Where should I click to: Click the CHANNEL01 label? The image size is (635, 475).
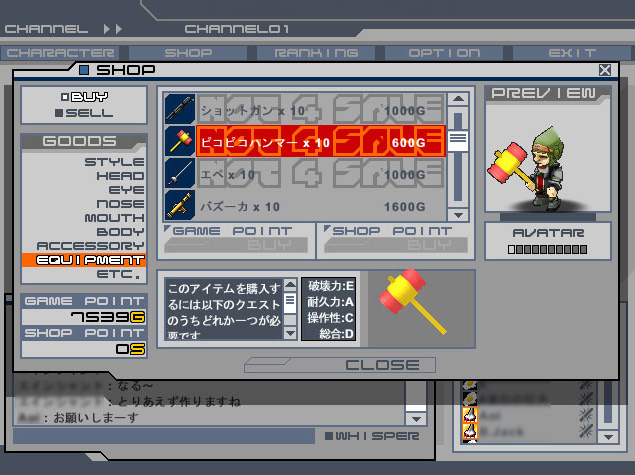237,29
